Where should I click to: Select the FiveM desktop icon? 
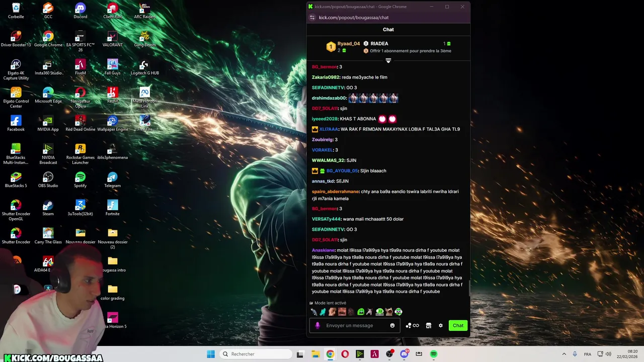coord(80,67)
